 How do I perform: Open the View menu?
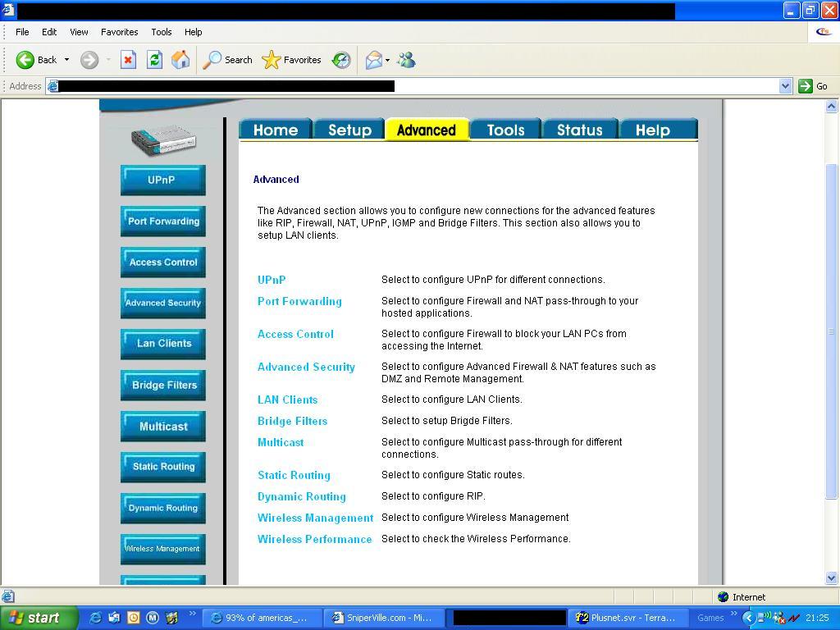(x=79, y=32)
